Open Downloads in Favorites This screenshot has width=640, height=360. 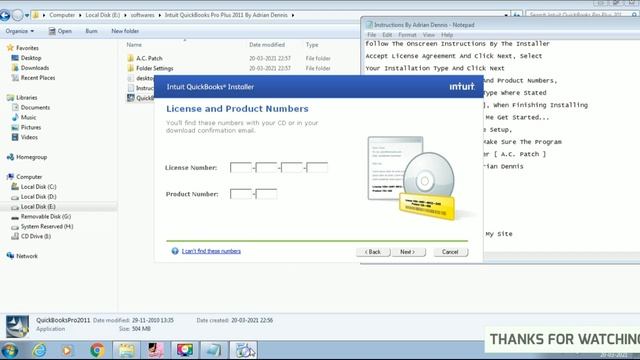[x=35, y=68]
